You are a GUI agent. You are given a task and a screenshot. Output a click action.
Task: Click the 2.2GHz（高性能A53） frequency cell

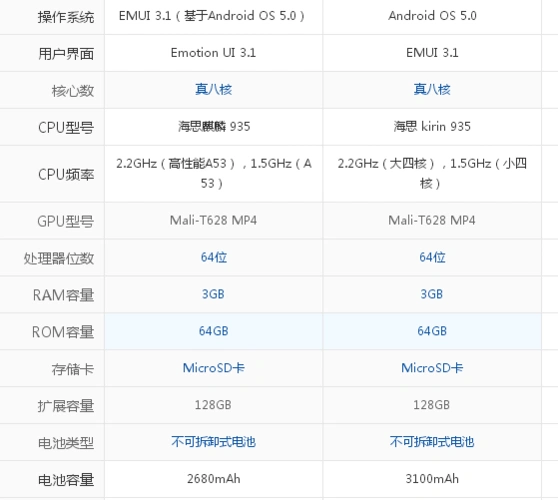coord(214,174)
